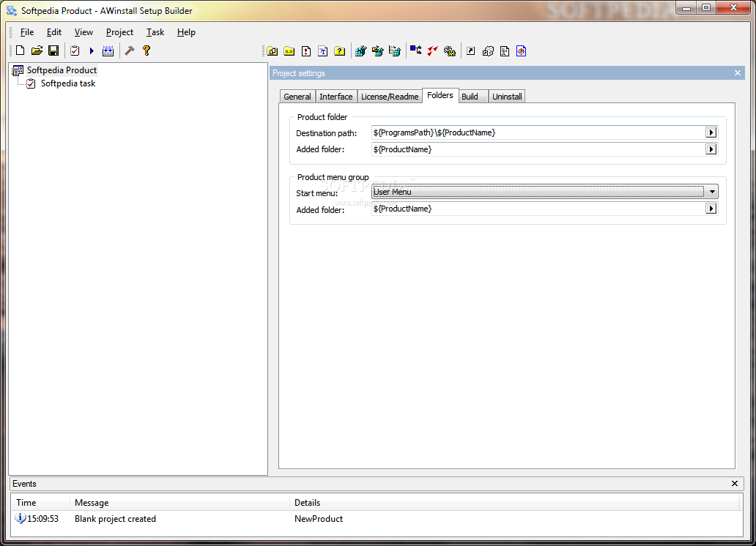
Task: Click the text document lines icon
Action: pos(505,51)
